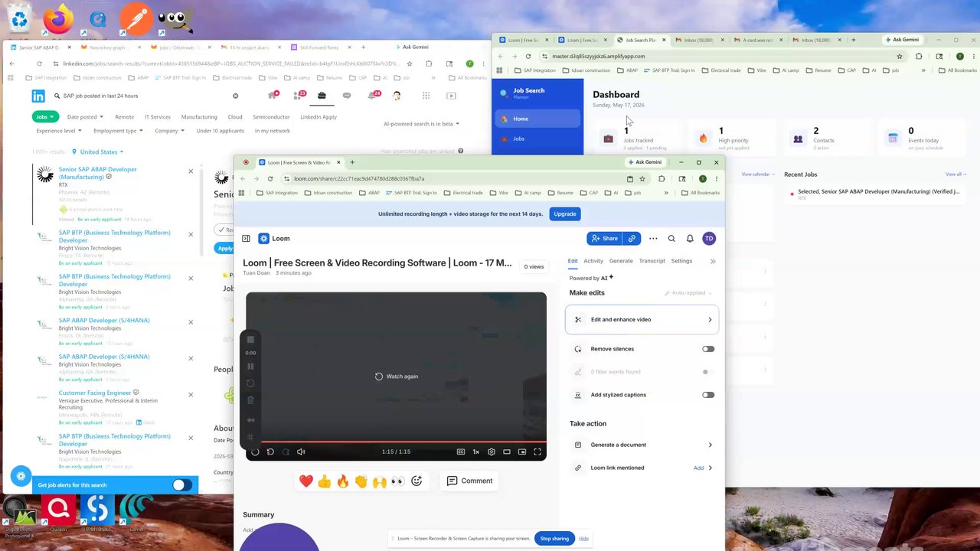Expand AI-powered search is in beta
The image size is (980, 551).
[x=421, y=124]
